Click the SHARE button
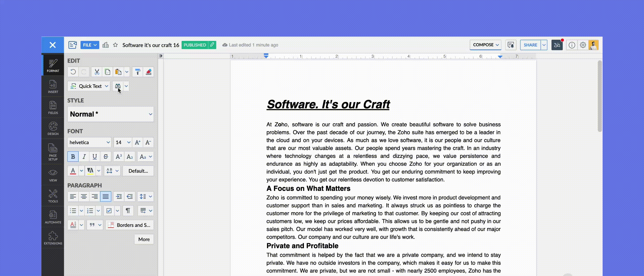The image size is (644, 276). coord(531,45)
